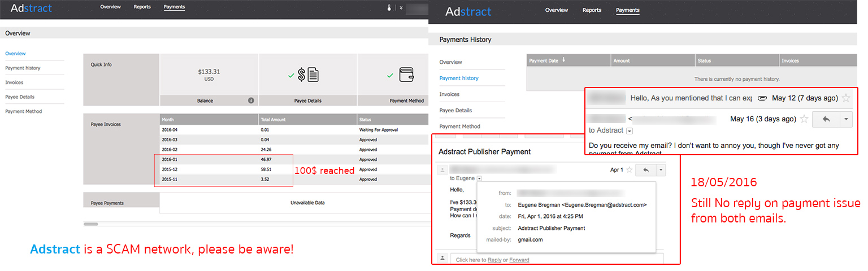Viewport: 868px width, 271px height.
Task: Click the 46.97 amount in the 2016-01 row
Action: [266, 159]
